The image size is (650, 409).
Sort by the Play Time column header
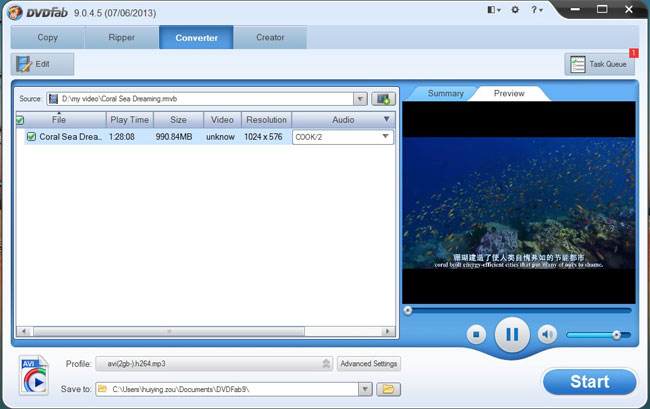tap(130, 120)
